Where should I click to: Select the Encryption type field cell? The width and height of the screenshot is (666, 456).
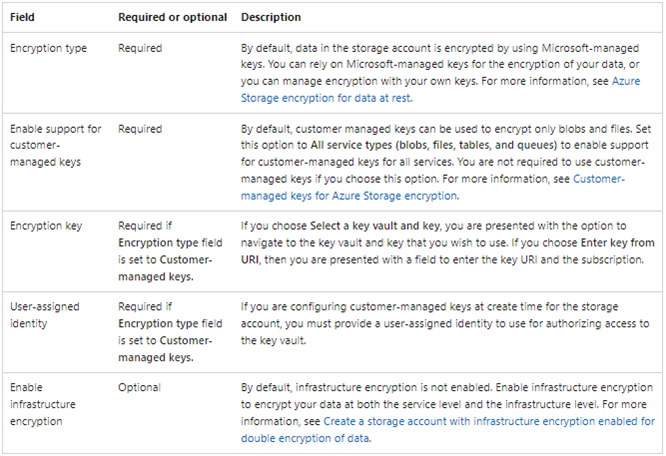(x=48, y=47)
